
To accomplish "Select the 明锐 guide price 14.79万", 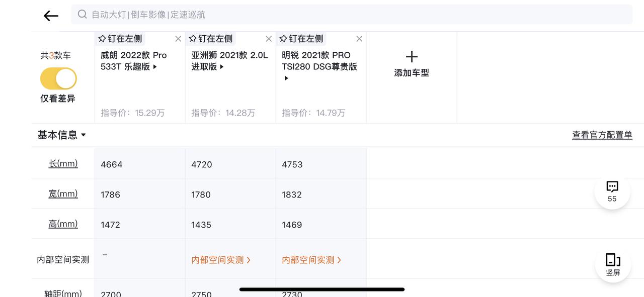I will 313,113.
